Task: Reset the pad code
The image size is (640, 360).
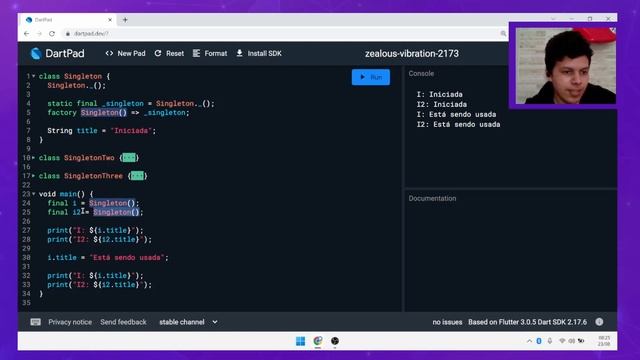Action: click(169, 53)
